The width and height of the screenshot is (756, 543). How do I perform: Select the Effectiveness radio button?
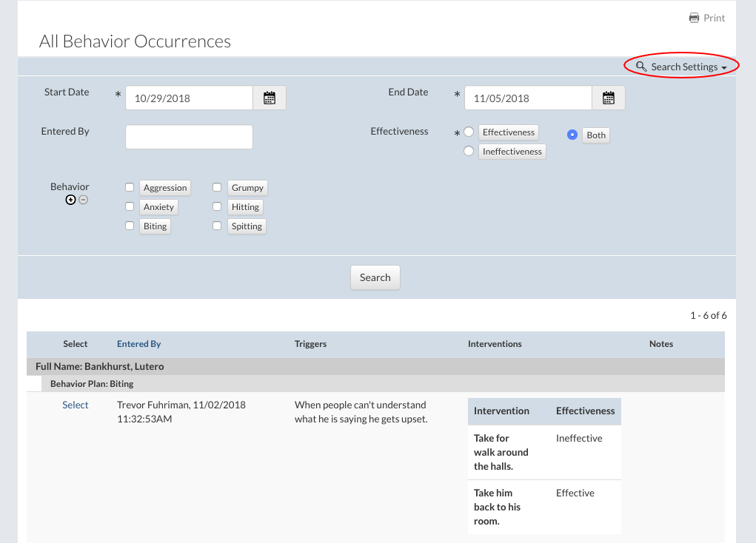tap(469, 132)
